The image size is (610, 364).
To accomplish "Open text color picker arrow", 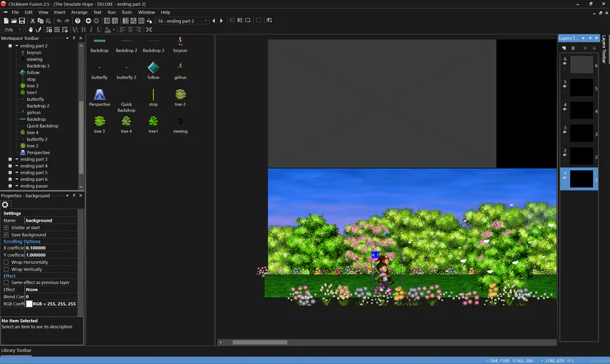I will click(114, 30).
